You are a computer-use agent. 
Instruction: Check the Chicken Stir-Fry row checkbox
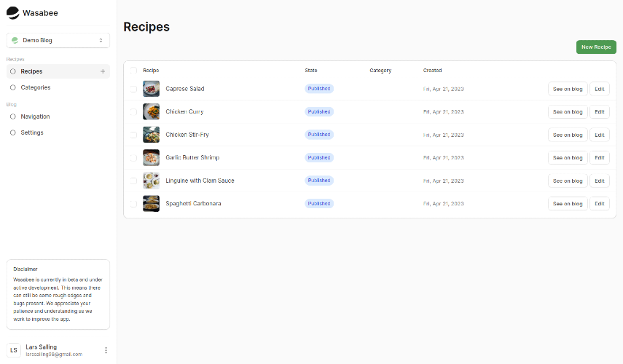tap(133, 135)
